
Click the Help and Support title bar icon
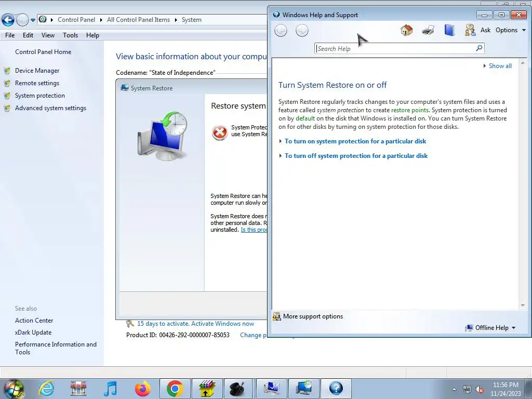[x=276, y=15]
